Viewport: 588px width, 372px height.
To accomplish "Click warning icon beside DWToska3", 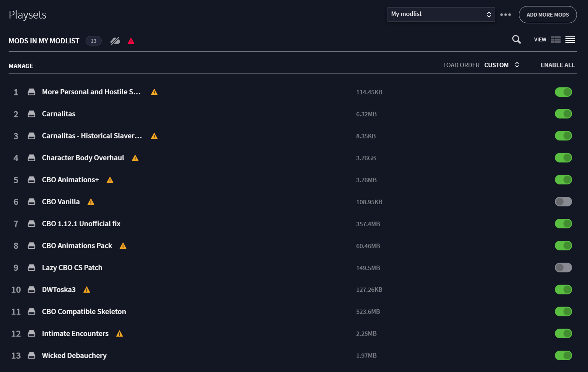I will (87, 290).
